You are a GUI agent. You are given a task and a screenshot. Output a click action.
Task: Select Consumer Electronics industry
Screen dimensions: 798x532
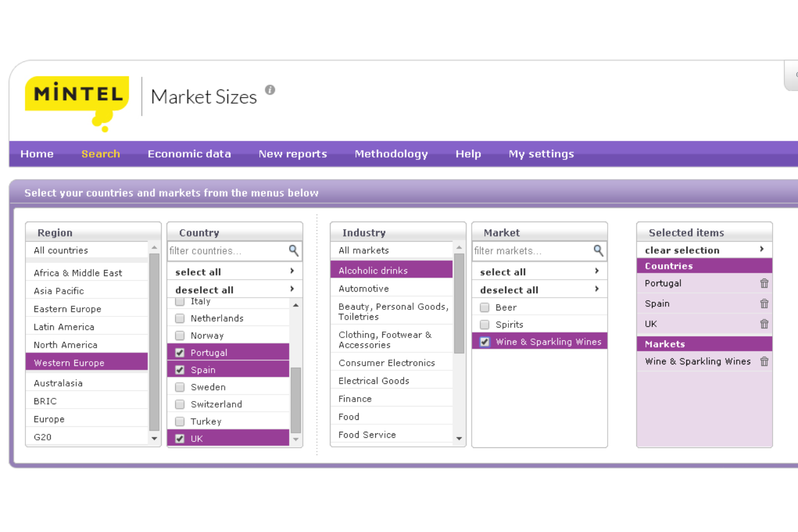pos(391,362)
